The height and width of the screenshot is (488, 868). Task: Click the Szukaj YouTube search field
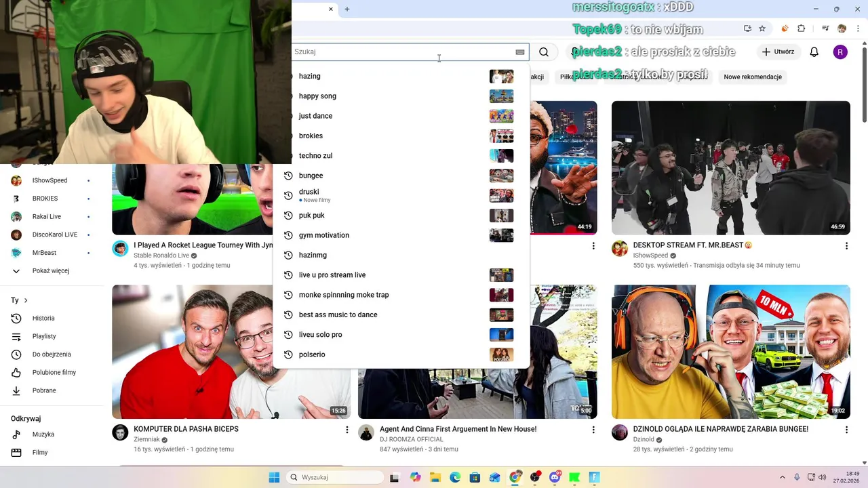click(x=410, y=52)
